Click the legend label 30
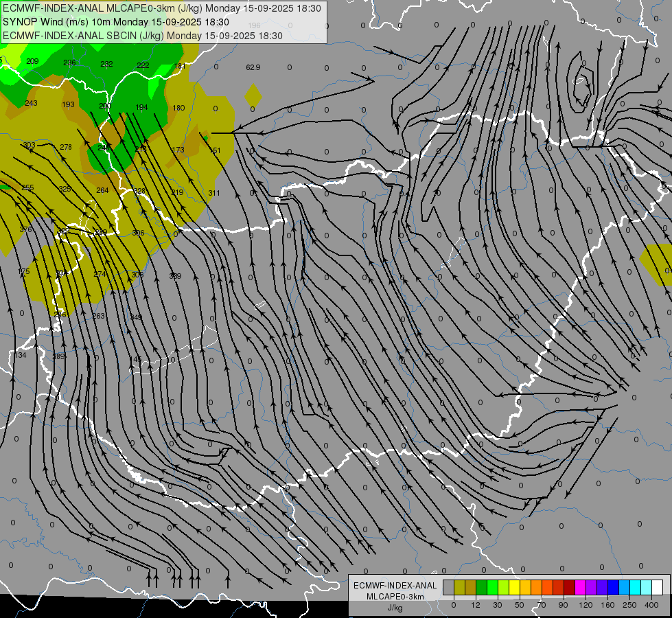Screen dimensions: 672x618 coord(498,605)
